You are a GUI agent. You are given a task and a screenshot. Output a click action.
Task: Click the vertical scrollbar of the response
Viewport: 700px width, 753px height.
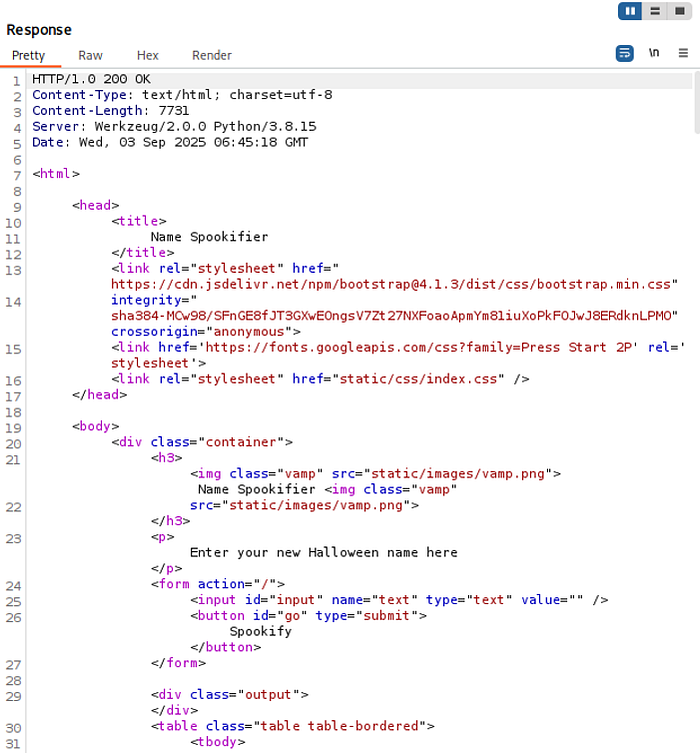697,103
